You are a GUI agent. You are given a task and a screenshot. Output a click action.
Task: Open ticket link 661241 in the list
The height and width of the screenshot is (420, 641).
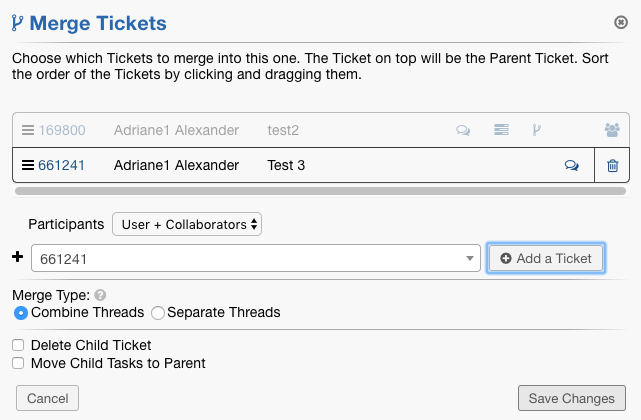coord(61,165)
